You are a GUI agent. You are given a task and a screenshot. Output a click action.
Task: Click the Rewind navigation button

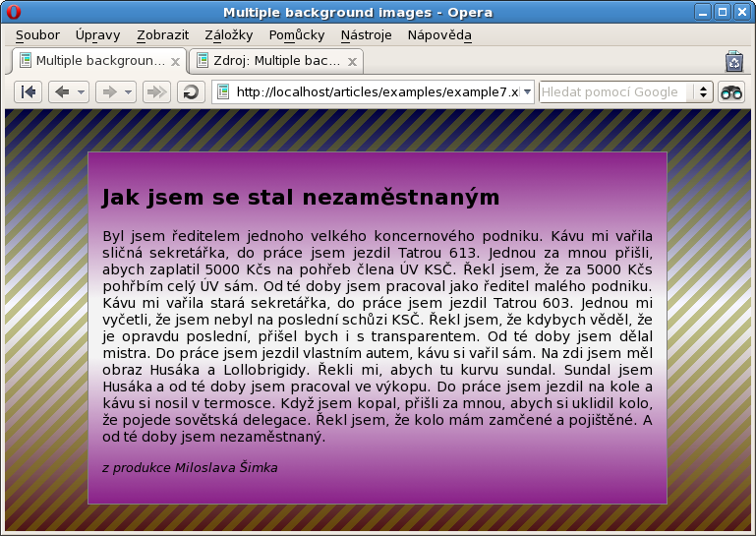point(28,91)
